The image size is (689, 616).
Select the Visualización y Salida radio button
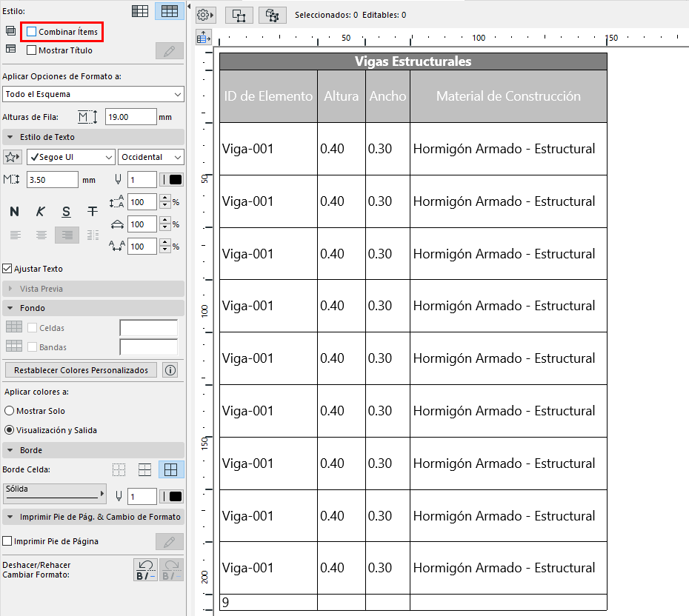[9, 430]
